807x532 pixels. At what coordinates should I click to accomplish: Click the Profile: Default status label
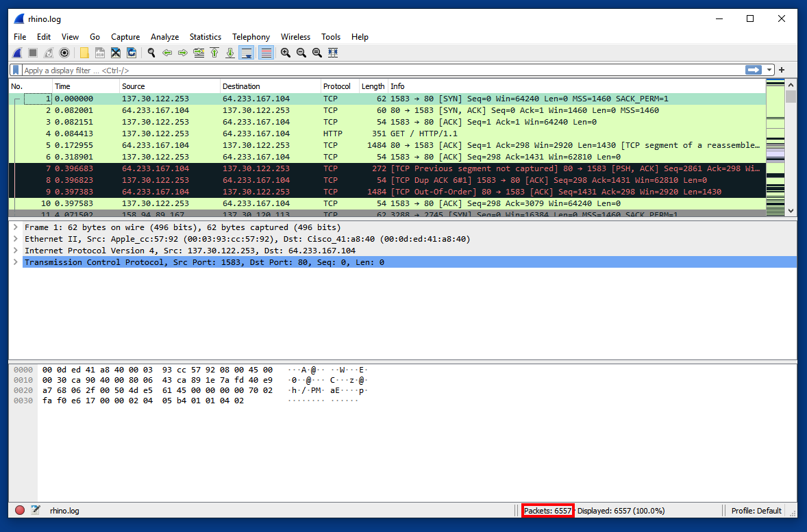[756, 511]
